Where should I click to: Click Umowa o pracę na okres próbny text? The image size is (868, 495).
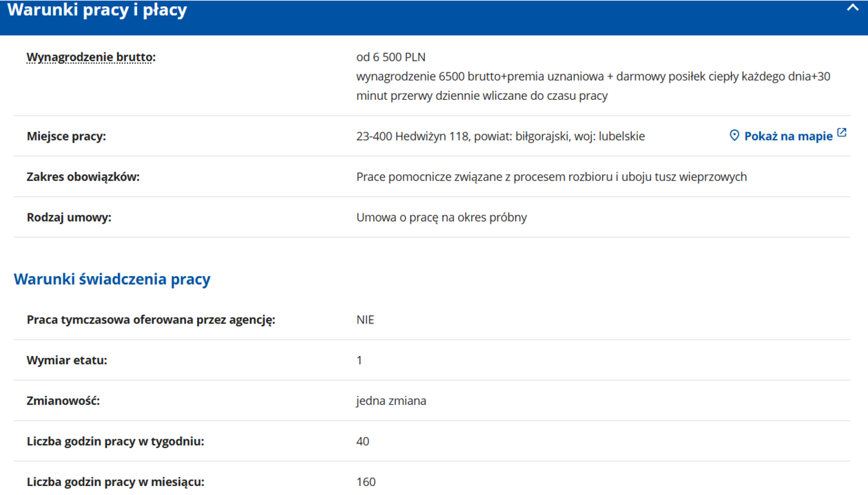[442, 218]
